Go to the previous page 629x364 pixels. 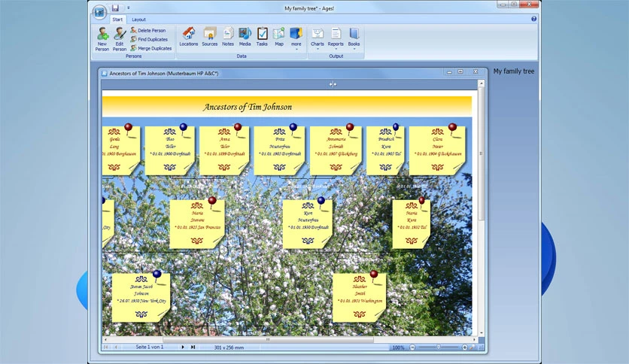click(x=117, y=347)
